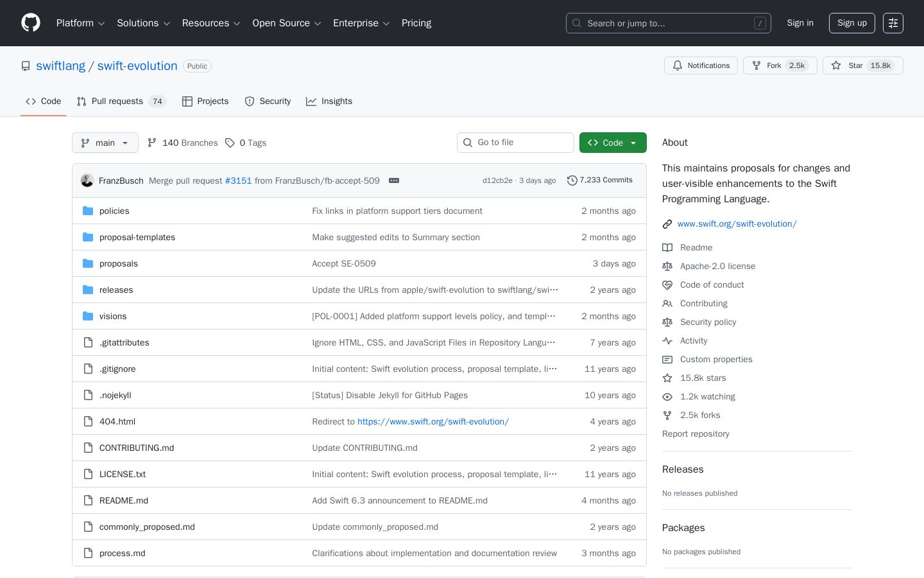Switch to the Code tab

(44, 101)
